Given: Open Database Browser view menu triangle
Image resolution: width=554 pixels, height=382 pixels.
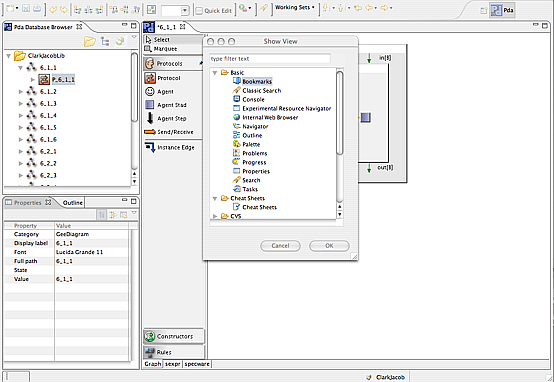Looking at the screenshot, I should click(x=134, y=37).
